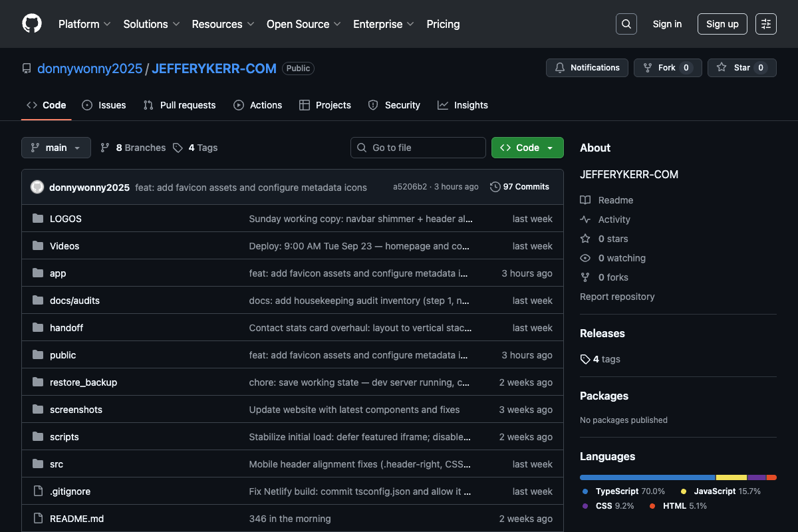Screen dimensions: 798x532
Task: Expand the main branch dropdown
Action: click(56, 148)
